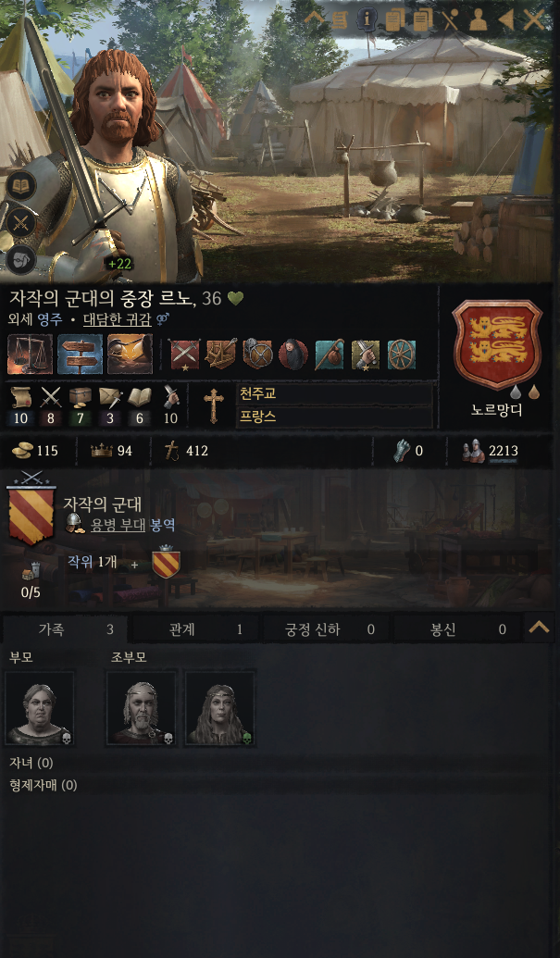This screenshot has width=560, height=958.
Task: Click the 천주교 faith field
Action: pyautogui.click(x=333, y=393)
